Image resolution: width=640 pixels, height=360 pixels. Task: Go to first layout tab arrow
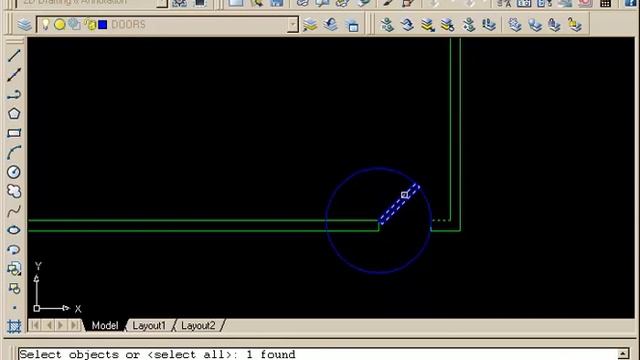(x=36, y=325)
